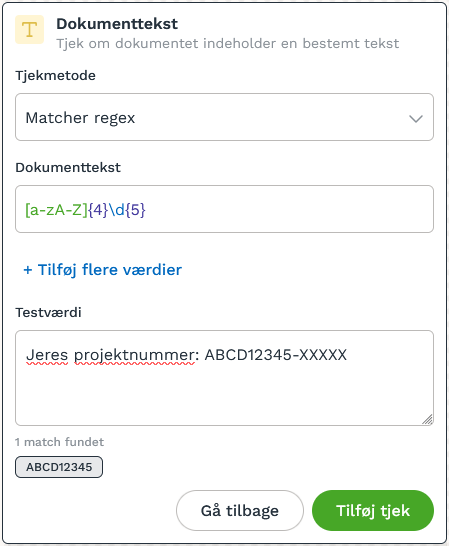Click the green Tilføj tjek button
The height and width of the screenshot is (546, 449).
tap(373, 510)
